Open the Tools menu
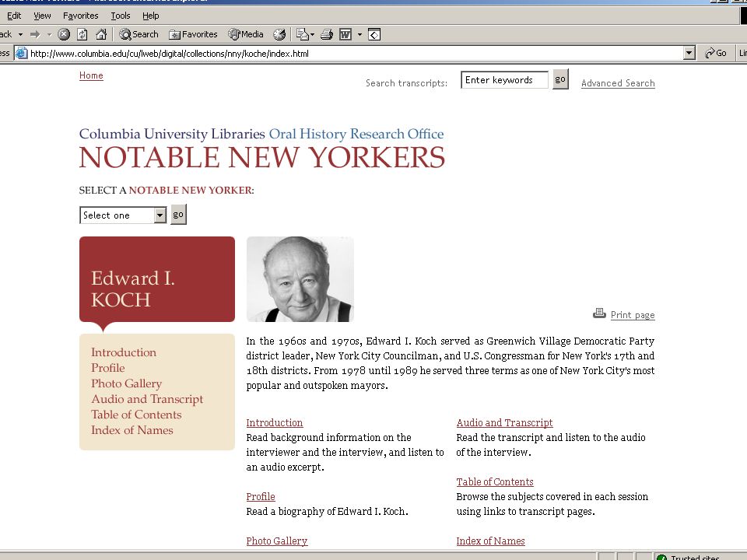This screenshot has width=747, height=560. 121,16
